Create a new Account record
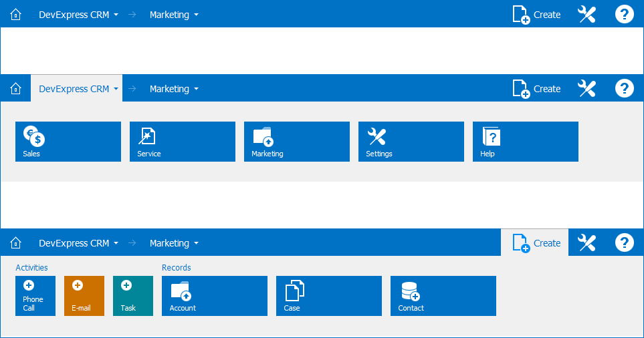 coord(215,296)
